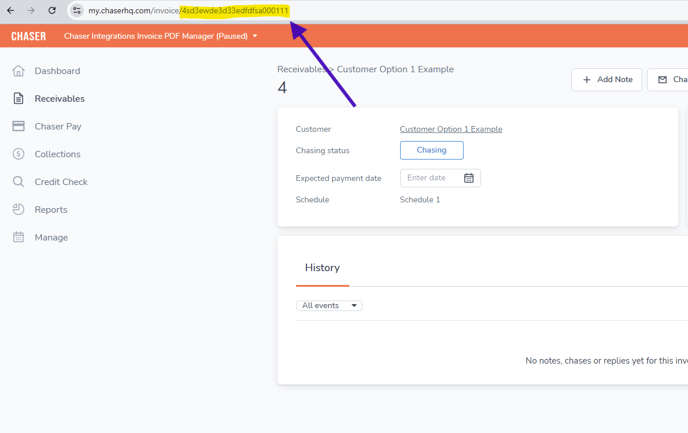The height and width of the screenshot is (433, 688).
Task: Click the CHASER logo
Action: (29, 36)
